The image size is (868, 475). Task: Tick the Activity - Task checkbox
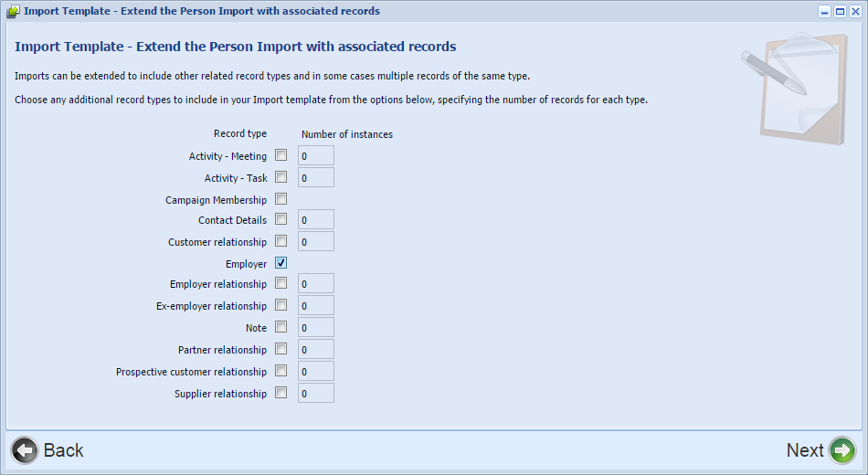[281, 177]
